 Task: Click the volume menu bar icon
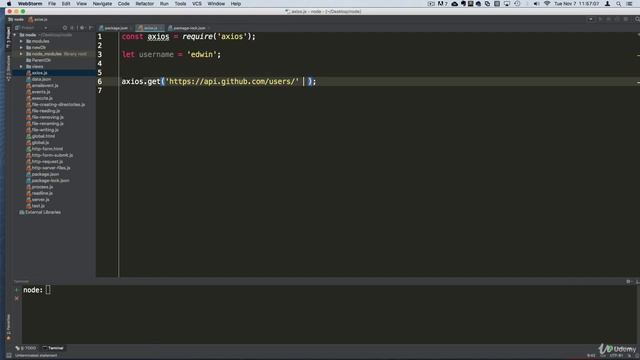(536, 4)
